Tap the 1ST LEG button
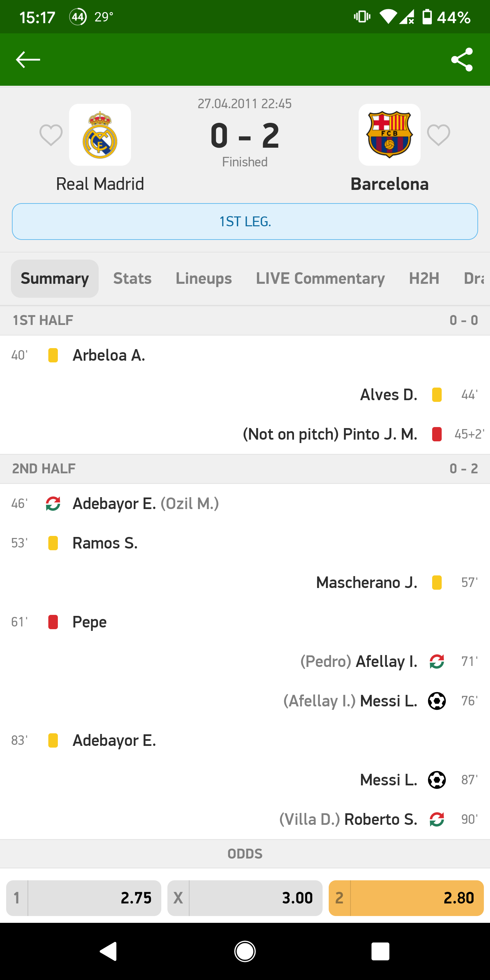Screen dimensions: 490x980 tap(245, 222)
